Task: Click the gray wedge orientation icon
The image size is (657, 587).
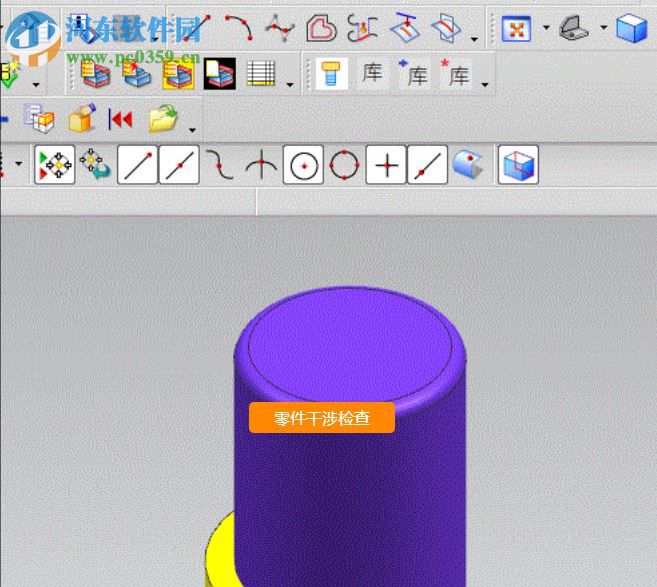Action: [x=574, y=28]
